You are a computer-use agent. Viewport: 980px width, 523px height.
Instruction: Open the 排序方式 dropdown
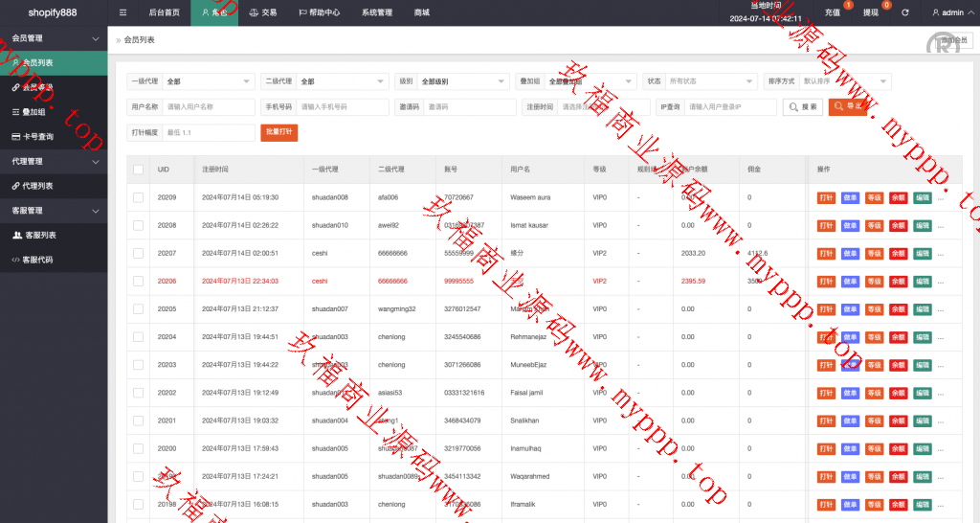pos(845,81)
